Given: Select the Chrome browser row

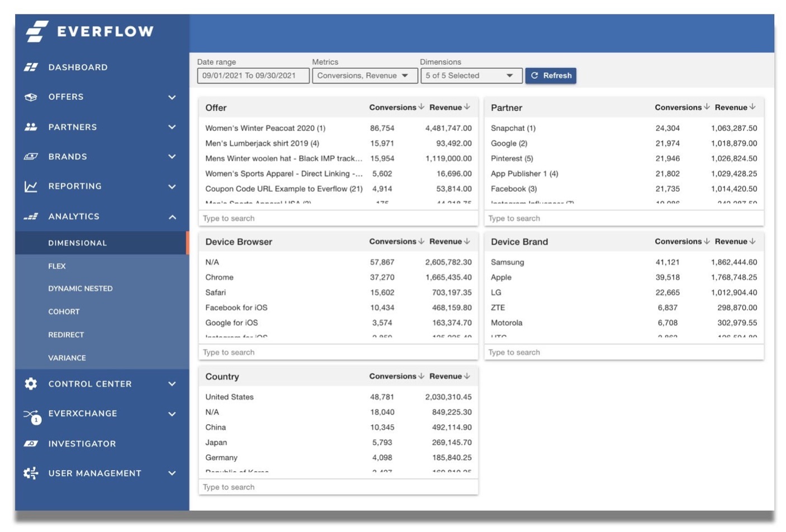Looking at the screenshot, I should [x=338, y=277].
